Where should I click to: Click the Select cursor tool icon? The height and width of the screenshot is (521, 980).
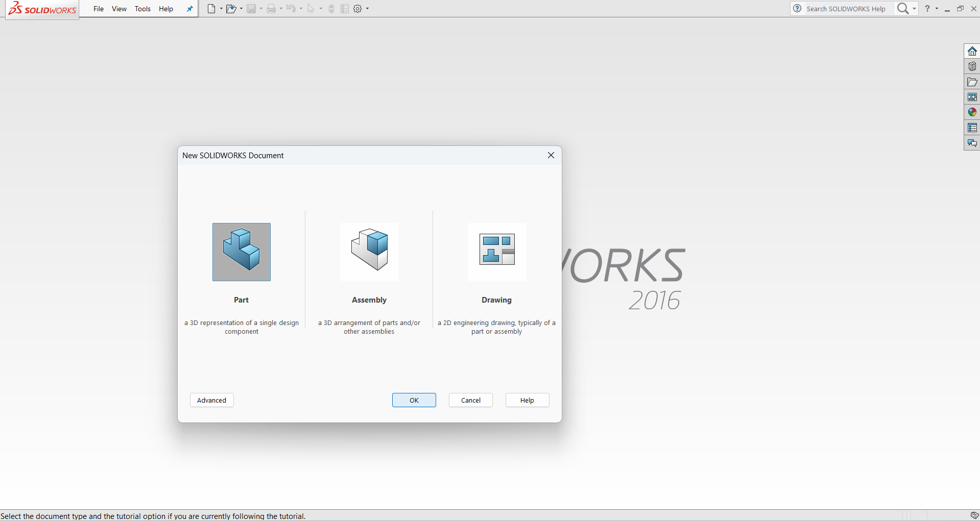pos(311,9)
